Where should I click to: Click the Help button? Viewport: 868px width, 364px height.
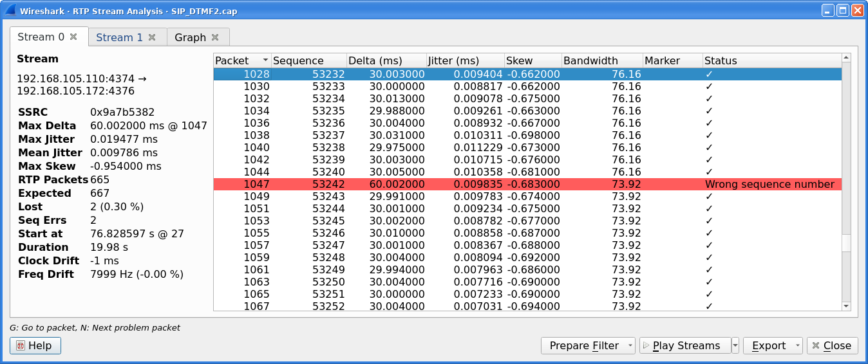pos(35,345)
